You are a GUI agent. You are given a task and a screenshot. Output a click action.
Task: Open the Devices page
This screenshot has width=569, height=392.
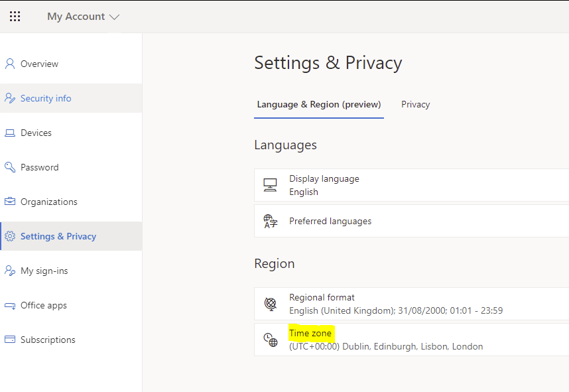(x=71, y=133)
